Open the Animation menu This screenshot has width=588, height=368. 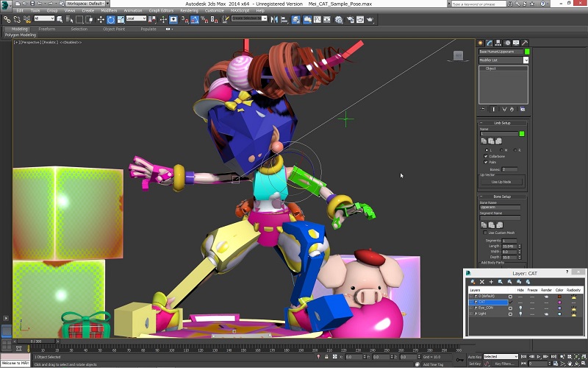(x=133, y=10)
